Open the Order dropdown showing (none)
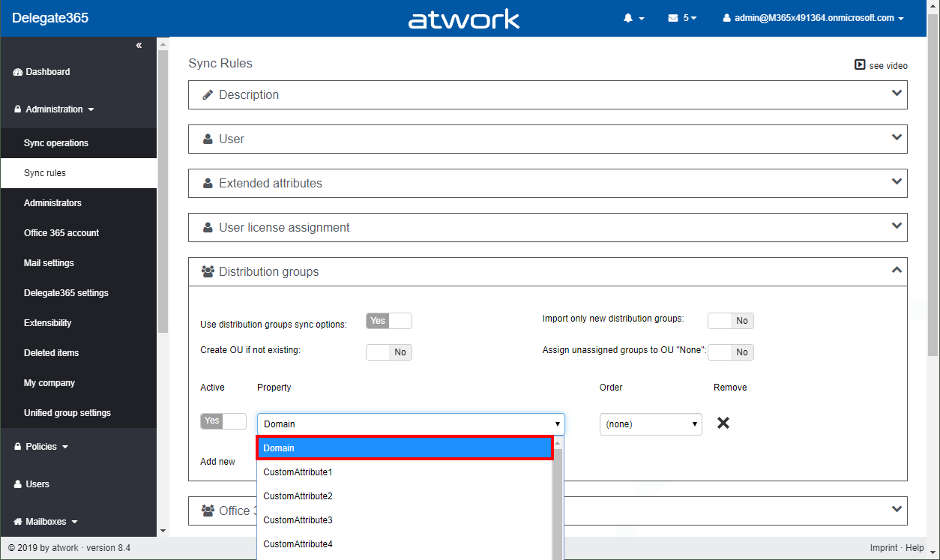The width and height of the screenshot is (940, 560). pos(651,424)
